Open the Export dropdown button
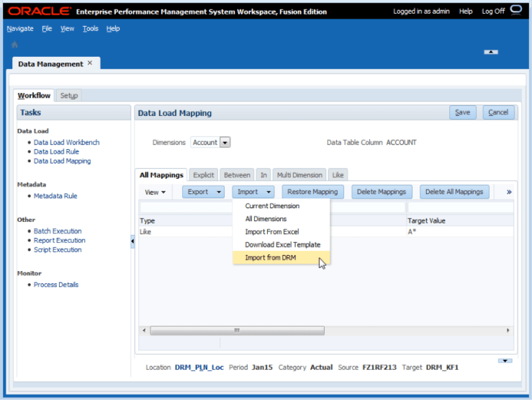 pos(202,192)
